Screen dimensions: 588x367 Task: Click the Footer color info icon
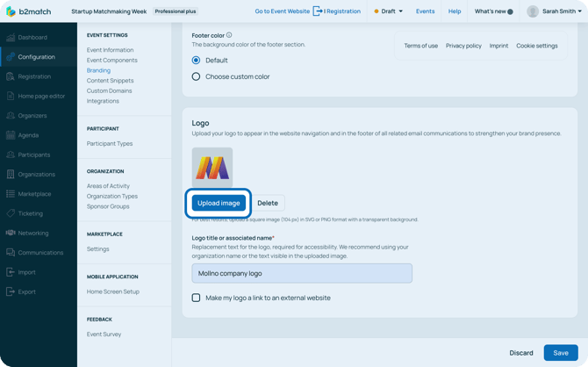(229, 35)
